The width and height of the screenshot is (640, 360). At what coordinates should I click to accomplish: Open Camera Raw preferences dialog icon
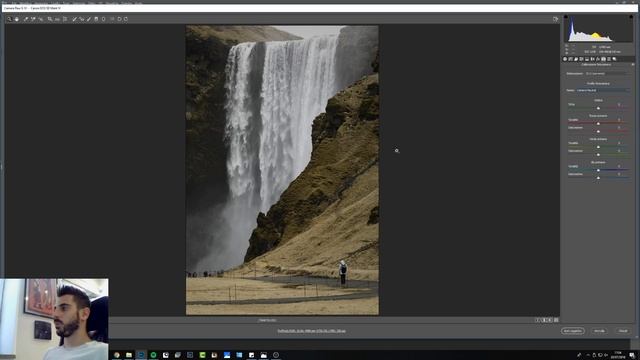(112, 19)
